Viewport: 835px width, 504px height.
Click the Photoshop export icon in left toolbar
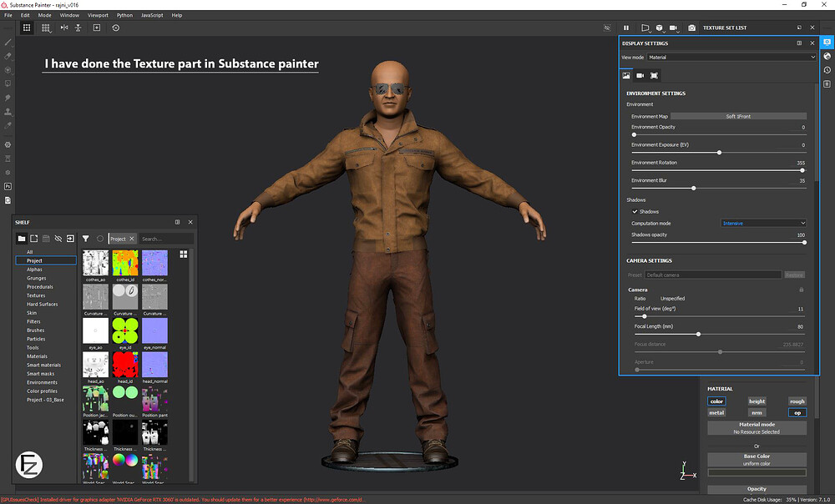click(x=8, y=186)
